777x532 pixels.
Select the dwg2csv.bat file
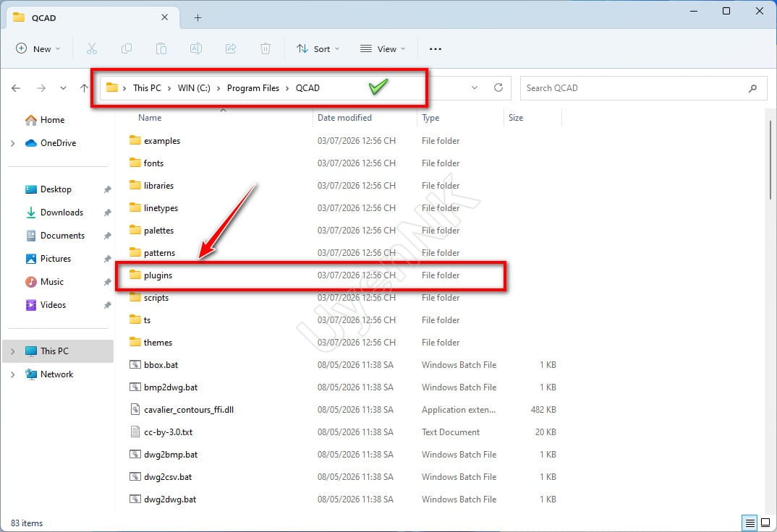168,477
